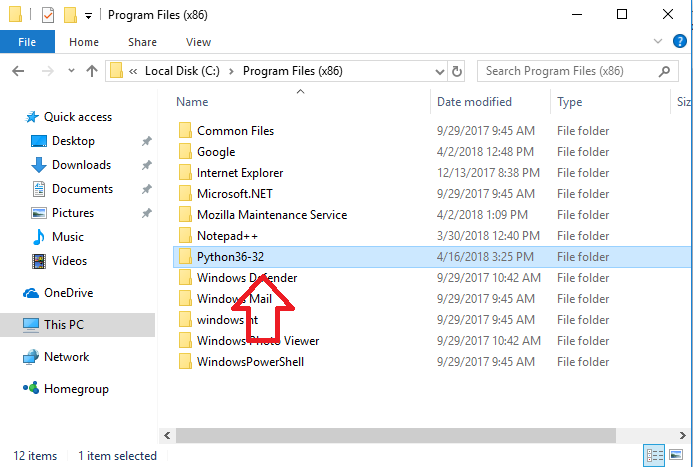Image resolution: width=693 pixels, height=467 pixels.
Task: Click the horizontal scrollbar at bottom
Action: point(400,436)
